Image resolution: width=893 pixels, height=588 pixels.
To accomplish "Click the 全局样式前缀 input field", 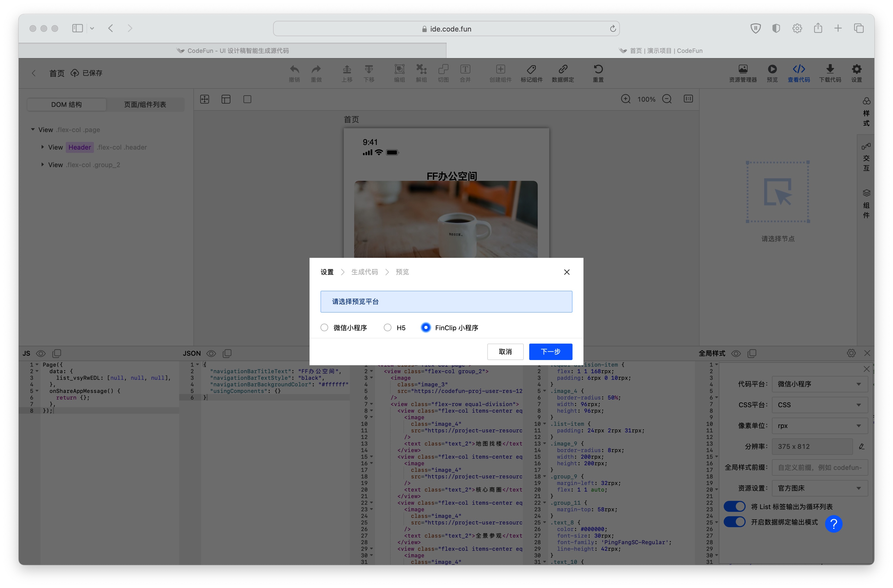I will 820,467.
